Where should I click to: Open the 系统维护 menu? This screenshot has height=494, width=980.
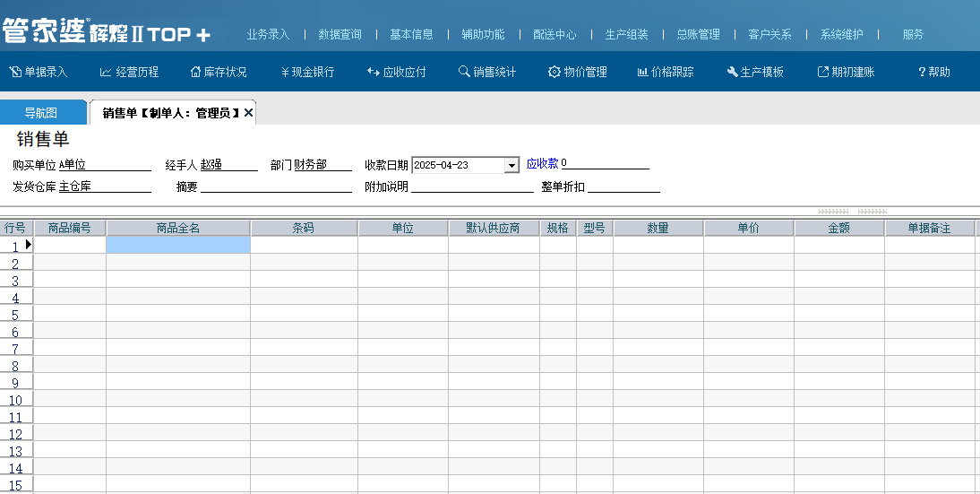pyautogui.click(x=842, y=34)
